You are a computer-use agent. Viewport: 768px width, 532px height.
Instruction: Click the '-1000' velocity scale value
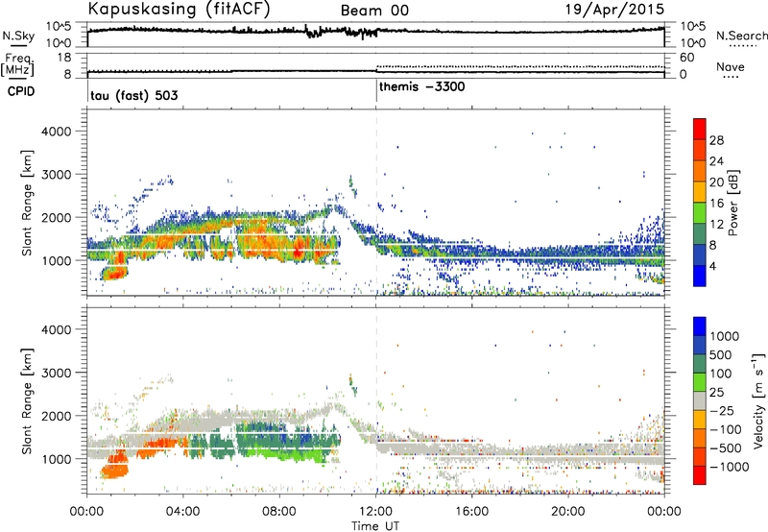(x=730, y=467)
